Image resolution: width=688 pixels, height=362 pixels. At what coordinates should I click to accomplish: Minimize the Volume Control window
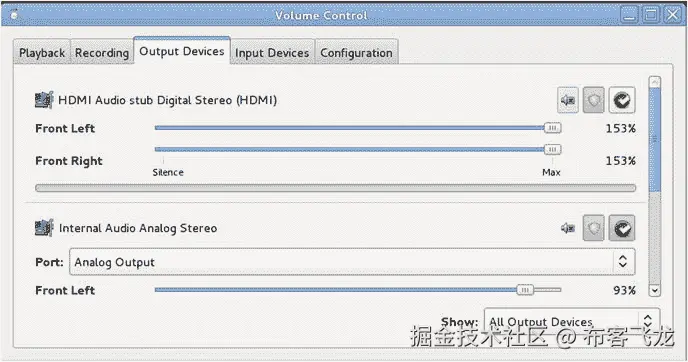(630, 15)
